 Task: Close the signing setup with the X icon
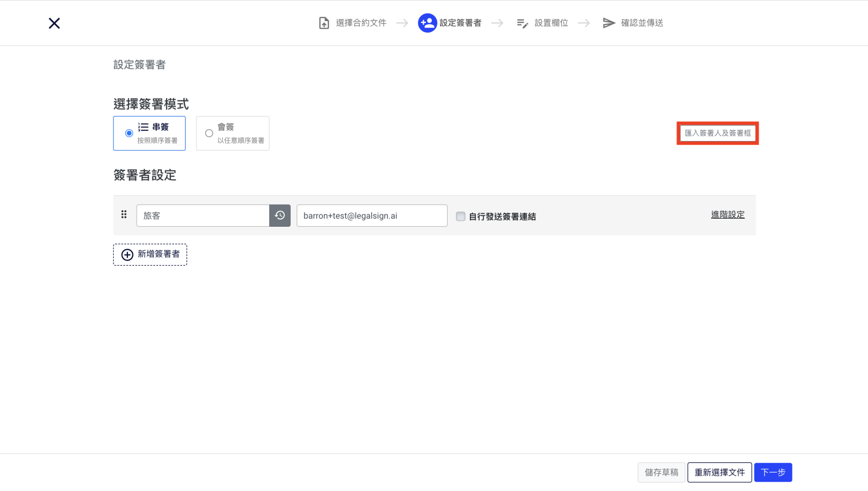click(54, 23)
